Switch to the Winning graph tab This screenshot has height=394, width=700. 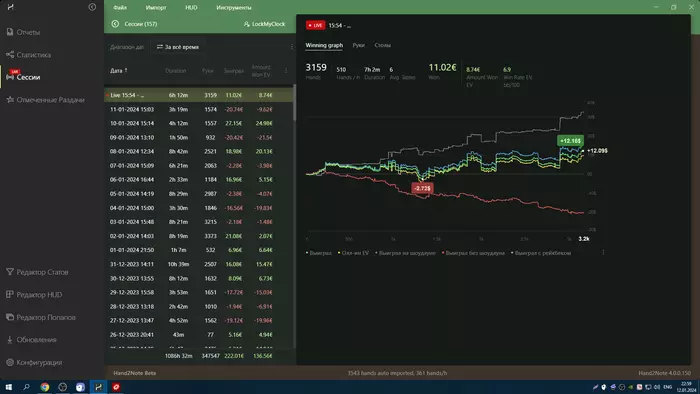[x=324, y=45]
